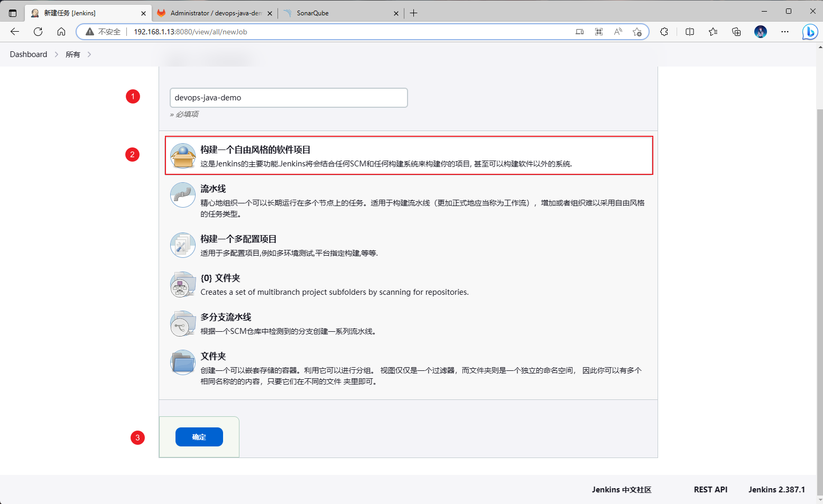Expand the chevron after 所有 breadcrumb
Viewport: 823px width, 504px height.
89,54
